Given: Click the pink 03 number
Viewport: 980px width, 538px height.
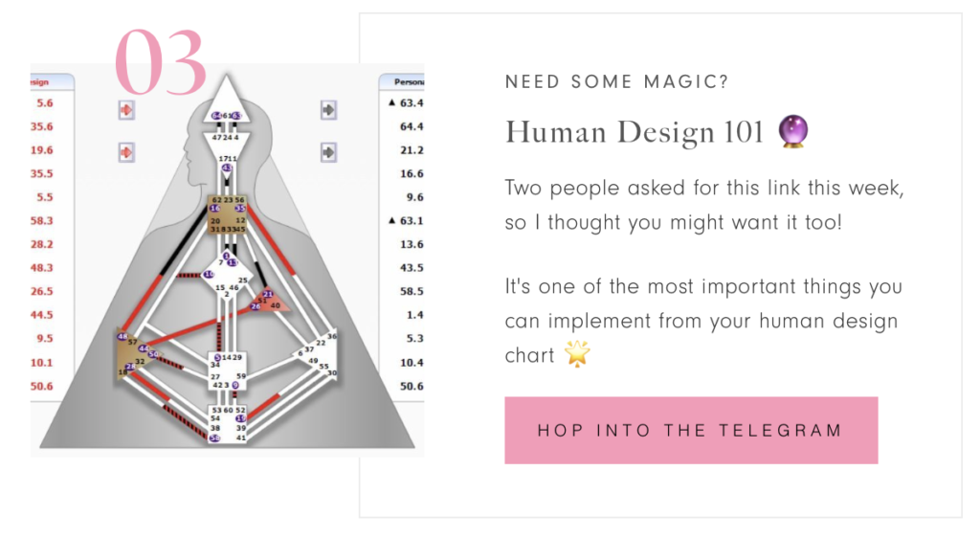Looking at the screenshot, I should point(161,62).
